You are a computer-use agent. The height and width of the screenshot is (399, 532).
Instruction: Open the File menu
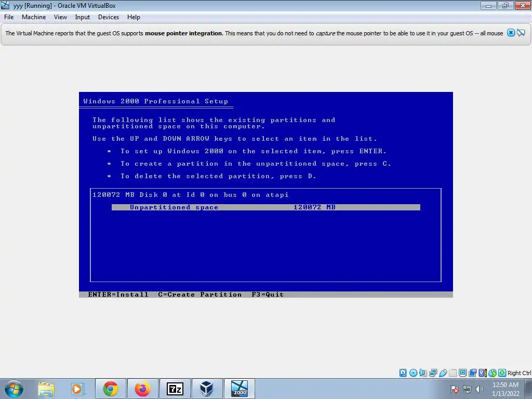9,17
